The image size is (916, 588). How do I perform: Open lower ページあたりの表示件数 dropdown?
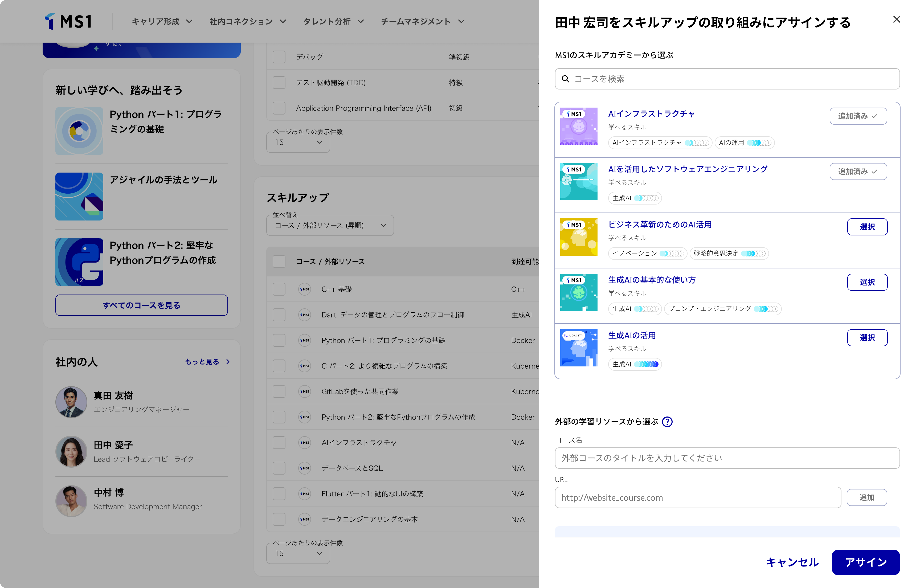click(x=298, y=553)
